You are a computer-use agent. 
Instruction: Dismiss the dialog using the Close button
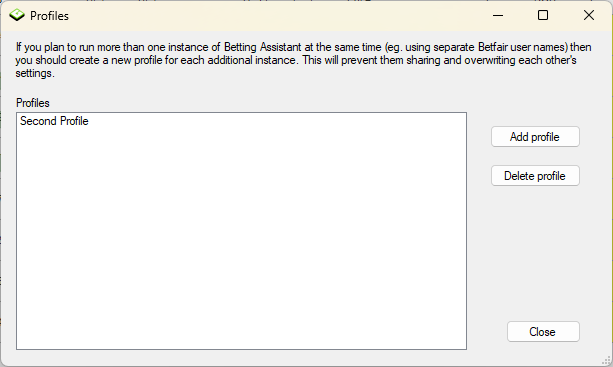click(x=543, y=332)
